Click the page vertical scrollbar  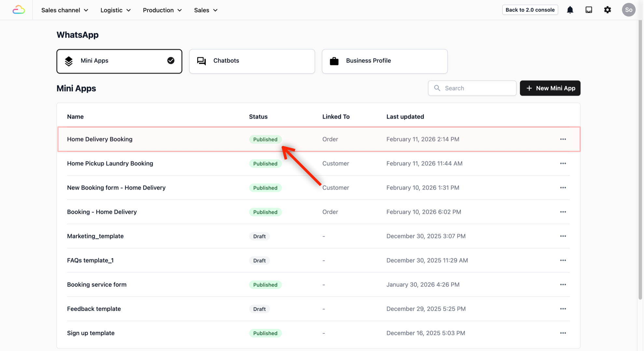pos(640,160)
